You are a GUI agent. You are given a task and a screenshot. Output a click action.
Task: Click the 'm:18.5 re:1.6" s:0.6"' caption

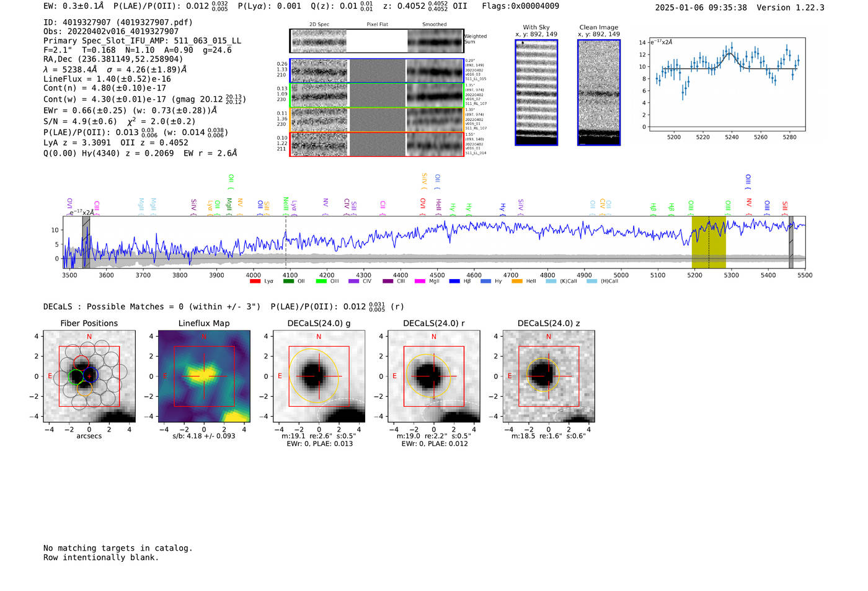[549, 436]
